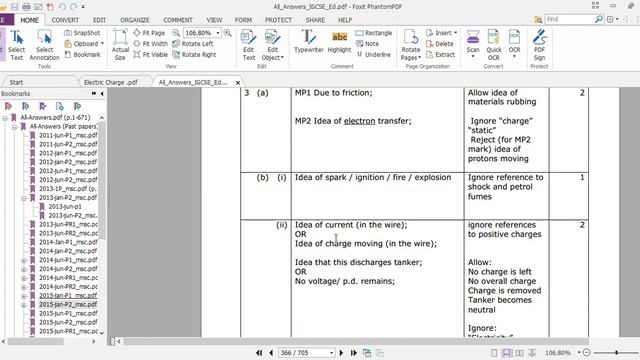Expand the 2015-Jan-P2_msc.pdf bookmark

tap(24, 305)
